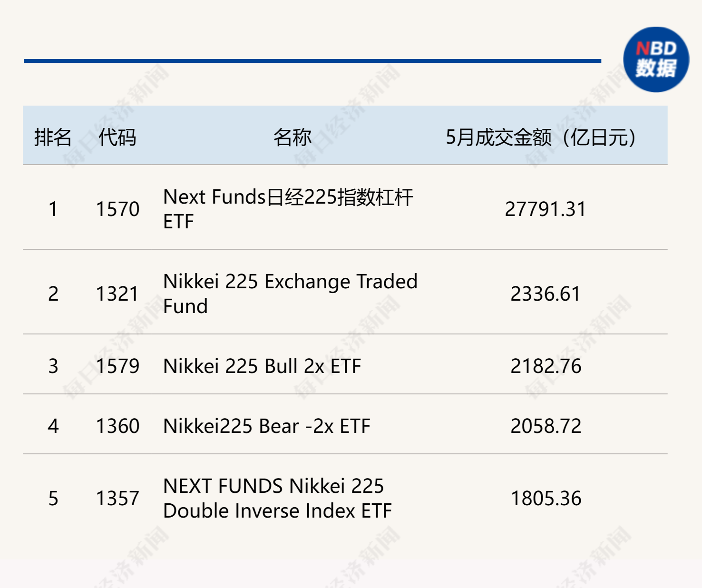
Task: Select the 代码 column header
Action: click(x=117, y=137)
